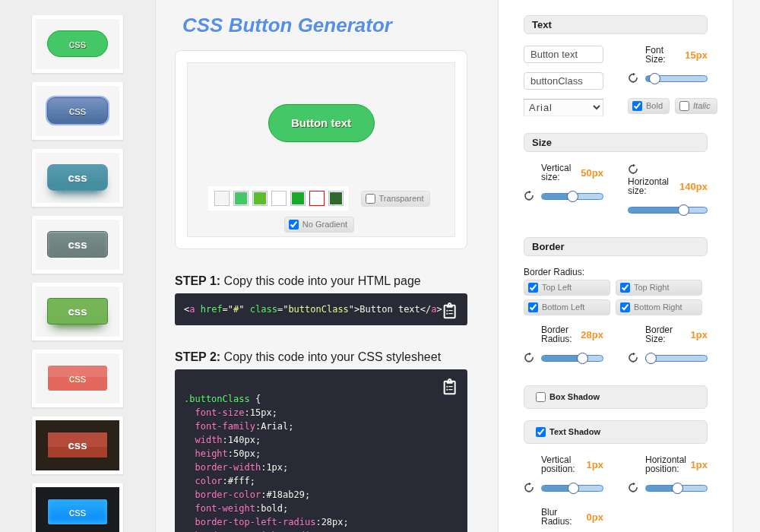Screen dimensions: 760x532
Task: Reset the Horizontal size value
Action: click(633, 169)
